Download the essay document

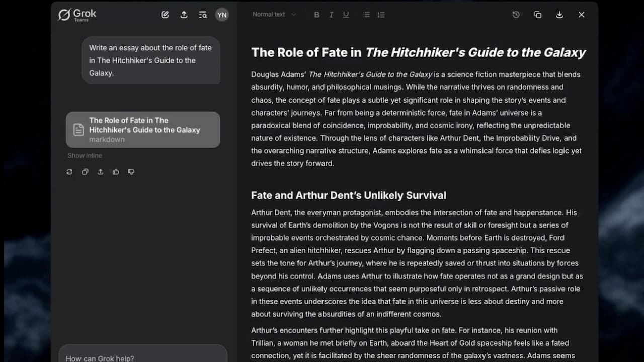pos(559,15)
